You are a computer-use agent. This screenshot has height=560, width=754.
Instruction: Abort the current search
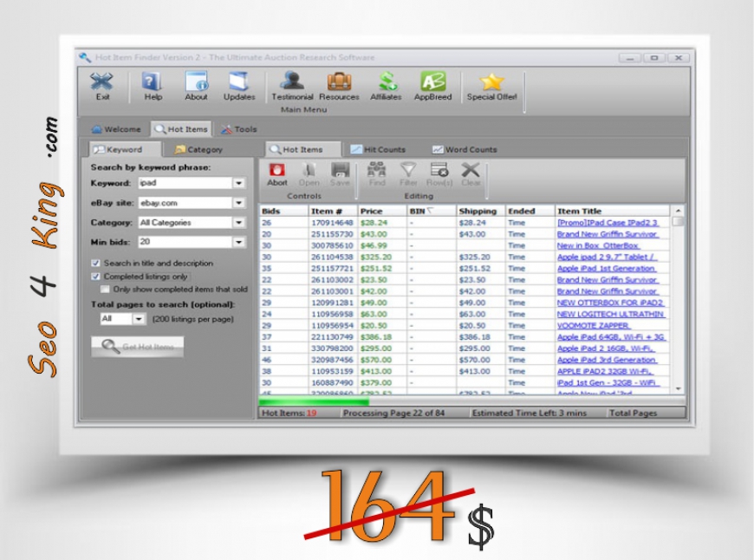pyautogui.click(x=277, y=170)
